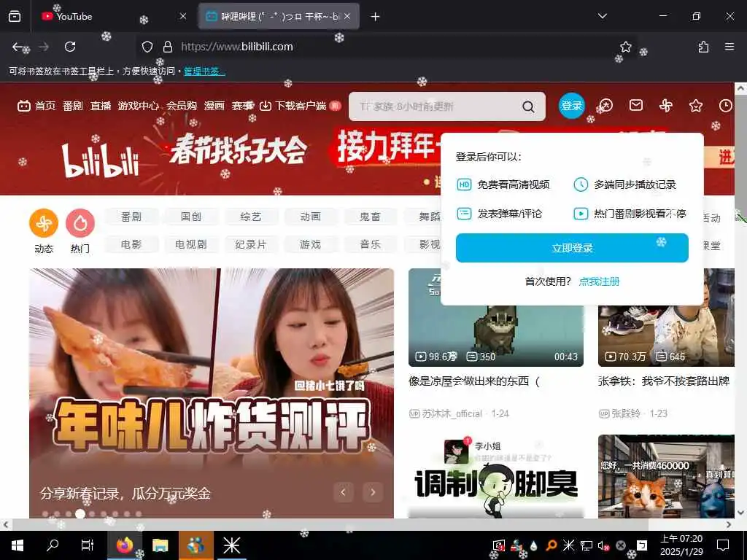Bookmark this page with the star icon

click(x=625, y=47)
